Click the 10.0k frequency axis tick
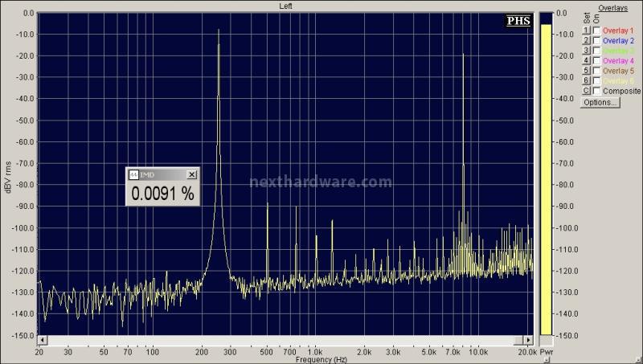The height and width of the screenshot is (364, 643). click(x=478, y=352)
